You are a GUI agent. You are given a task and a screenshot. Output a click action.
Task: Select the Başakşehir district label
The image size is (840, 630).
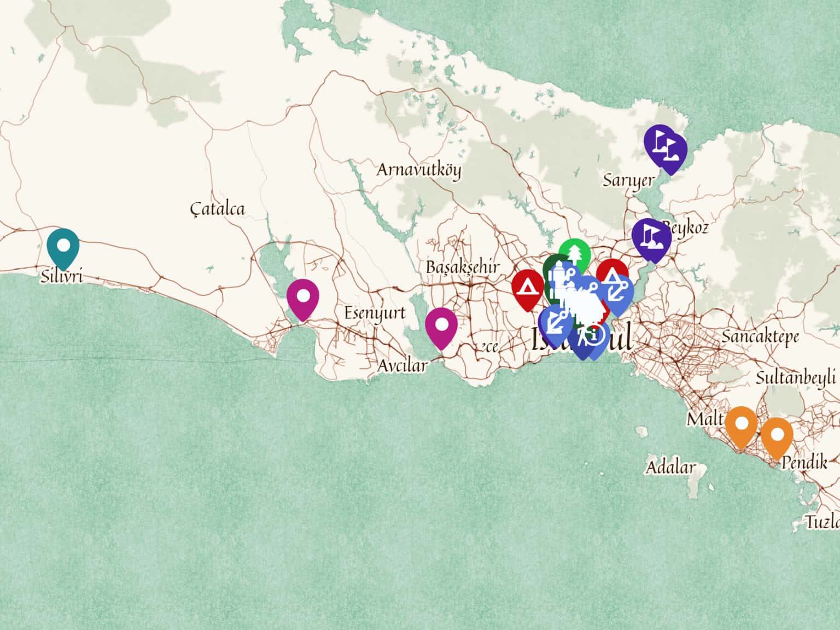coord(463,267)
